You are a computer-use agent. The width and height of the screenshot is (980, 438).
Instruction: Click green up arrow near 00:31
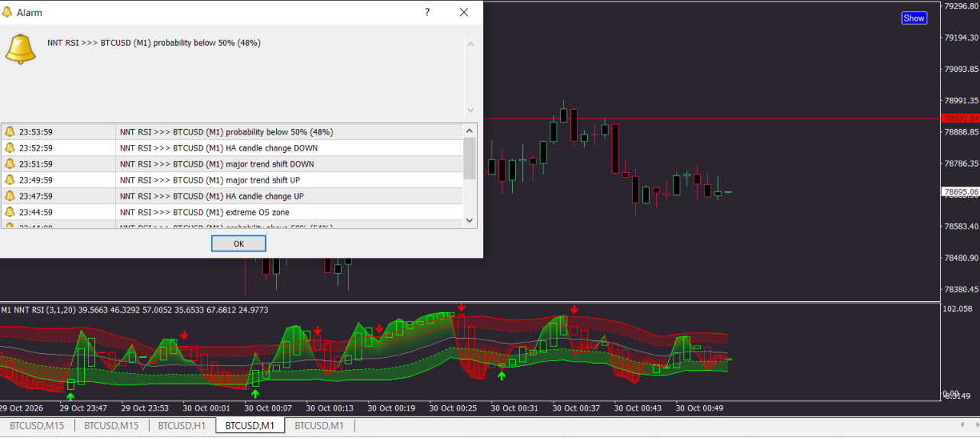[x=501, y=375]
